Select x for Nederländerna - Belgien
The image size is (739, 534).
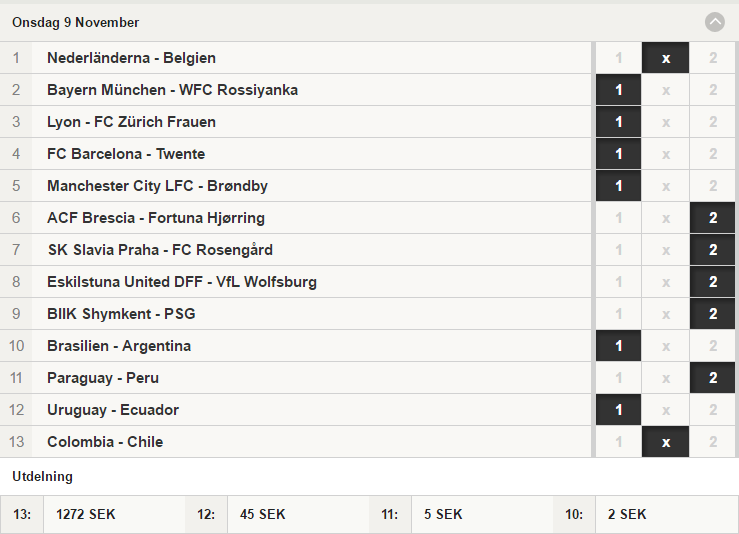pos(665,58)
